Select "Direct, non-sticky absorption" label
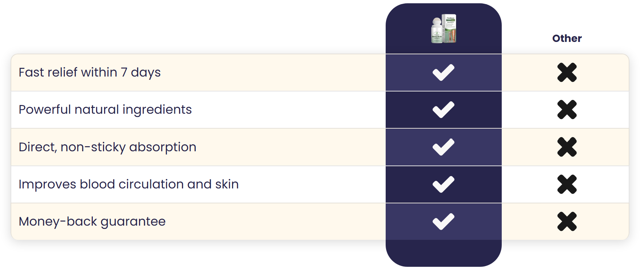644x277 pixels. pos(107,147)
